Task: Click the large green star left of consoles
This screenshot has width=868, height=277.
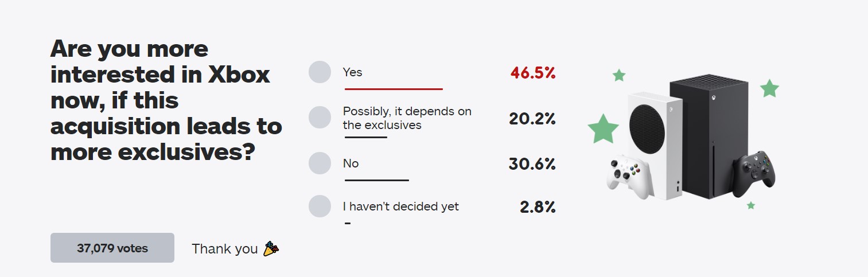Action: (604, 128)
